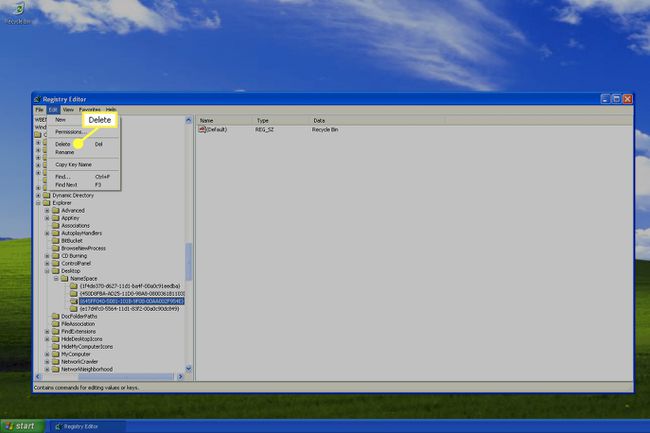Collapse the Explorer key
Viewport: 650px width, 433px height.
click(x=38, y=203)
